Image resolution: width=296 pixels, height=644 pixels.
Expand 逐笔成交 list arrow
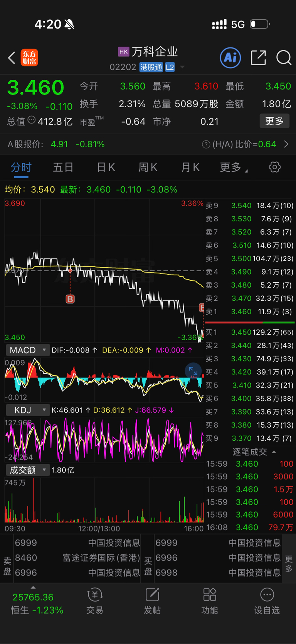click(x=274, y=452)
